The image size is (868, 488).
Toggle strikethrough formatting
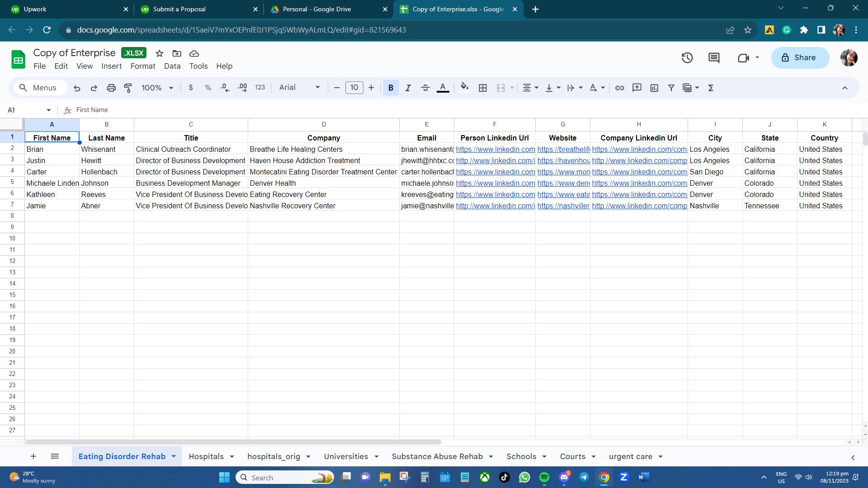click(x=425, y=88)
